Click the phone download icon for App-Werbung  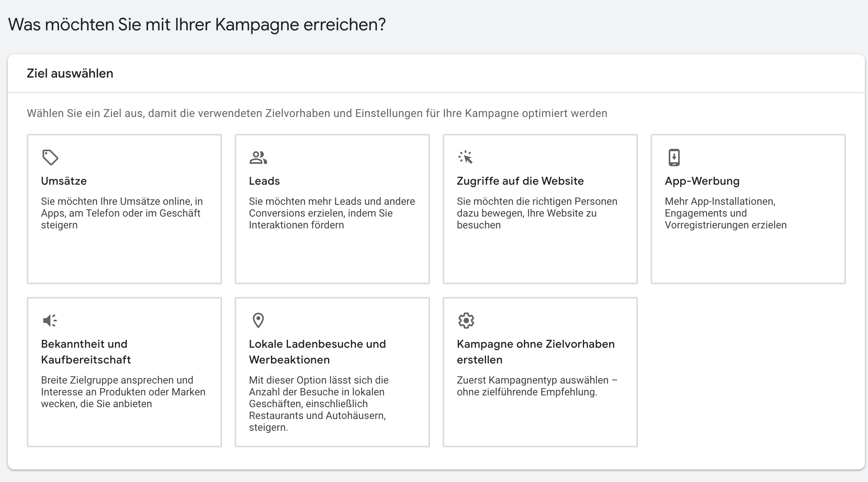[x=674, y=158]
